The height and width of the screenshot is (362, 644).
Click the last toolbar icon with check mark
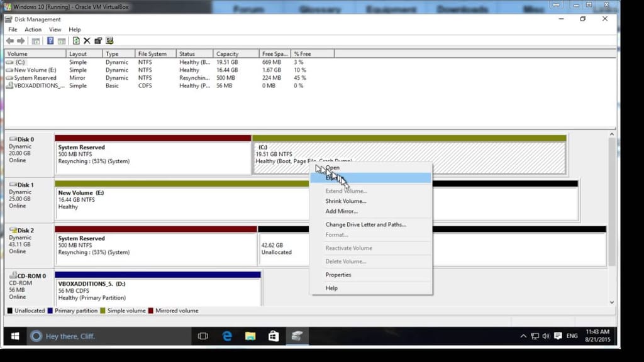coord(109,41)
